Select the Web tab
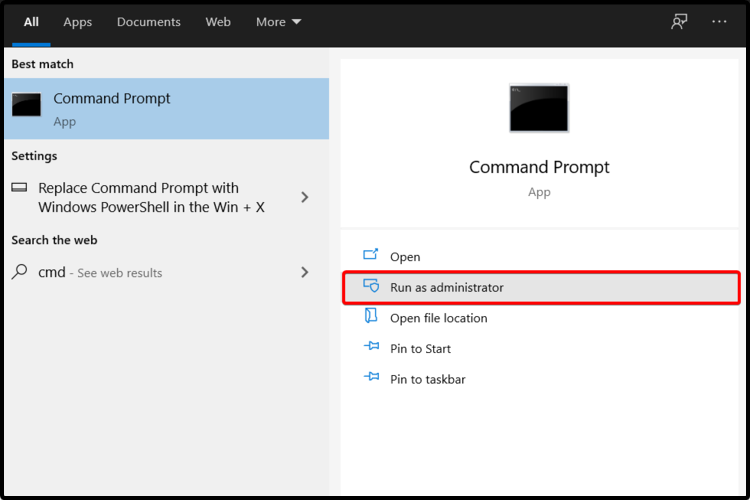The width and height of the screenshot is (750, 500). click(218, 22)
